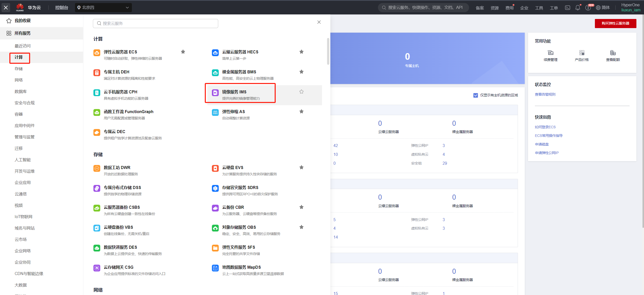Viewport: 644px width, 295px height.
Task: Open the notification bell icon
Action: click(x=578, y=8)
